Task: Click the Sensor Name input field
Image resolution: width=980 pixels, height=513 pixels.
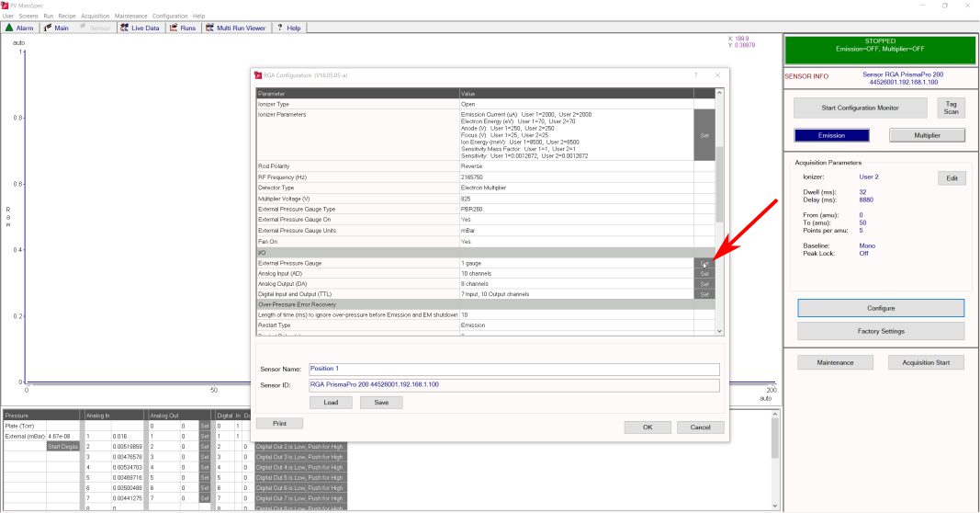Action: click(514, 369)
